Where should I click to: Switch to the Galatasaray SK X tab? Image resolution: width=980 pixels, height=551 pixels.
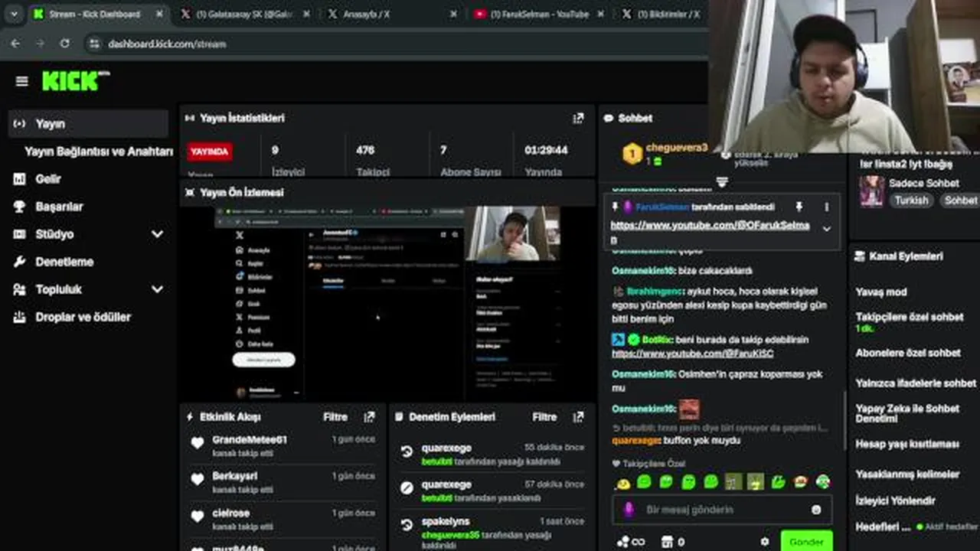[245, 14]
